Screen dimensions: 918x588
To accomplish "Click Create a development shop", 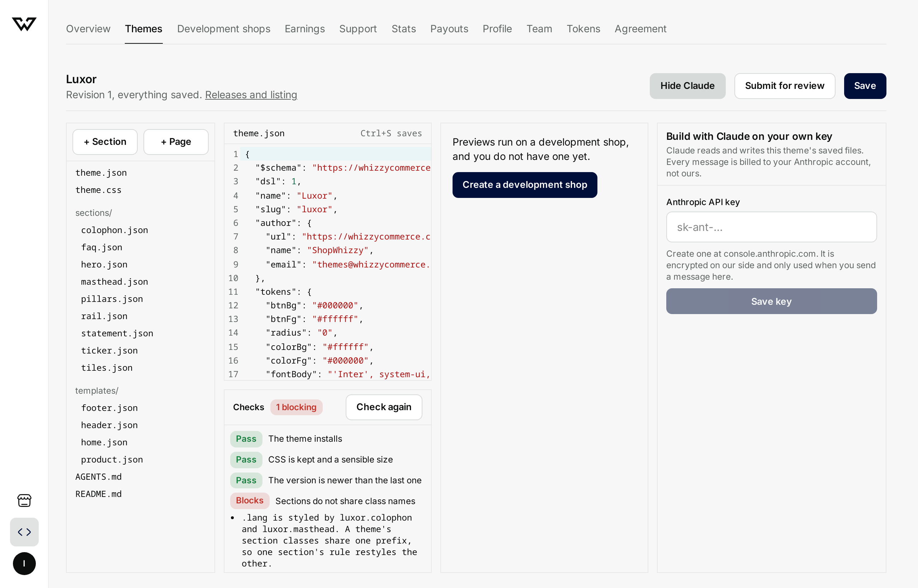I will [525, 185].
